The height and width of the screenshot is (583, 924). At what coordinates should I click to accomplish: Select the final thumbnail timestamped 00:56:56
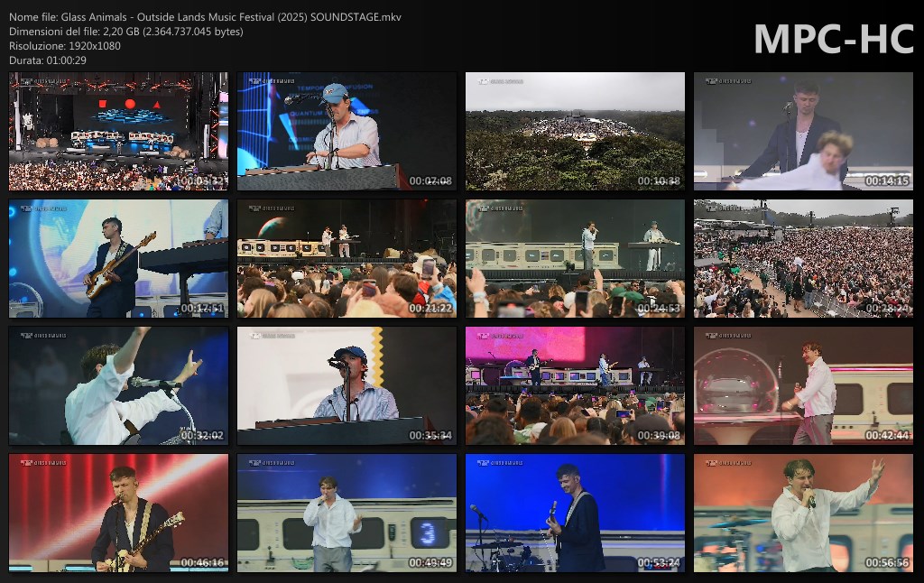pos(803,513)
